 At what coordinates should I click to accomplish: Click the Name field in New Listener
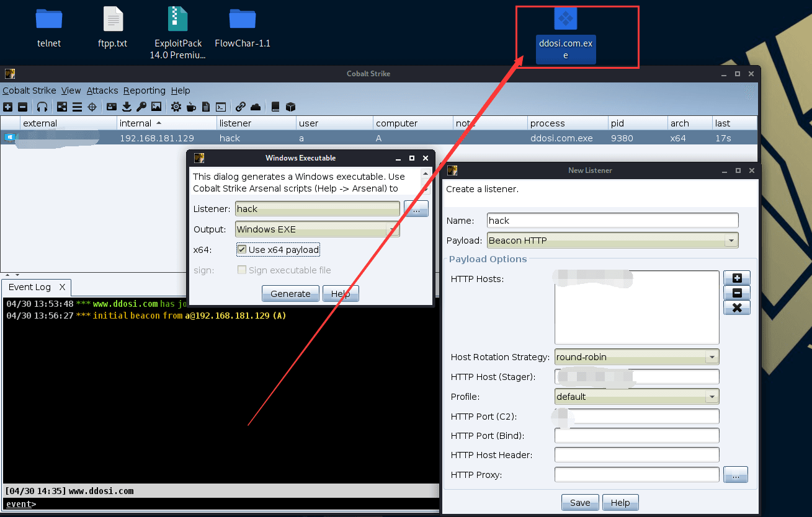(613, 221)
